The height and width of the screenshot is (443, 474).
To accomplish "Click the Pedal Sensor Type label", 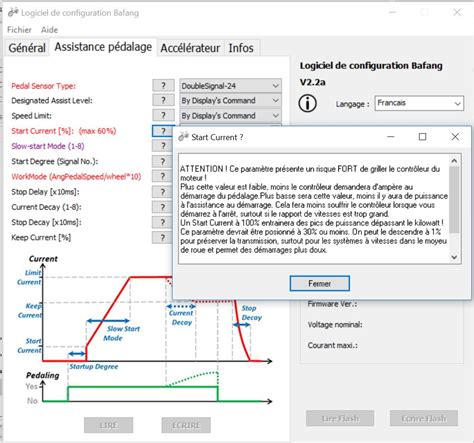I will [43, 86].
